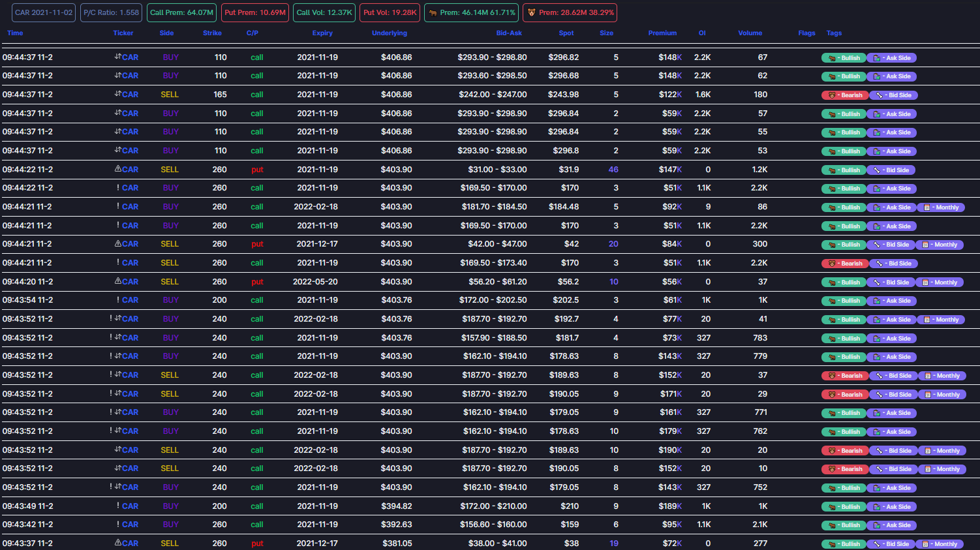
Task: Click the warning triangle in the 09:44:22 put row
Action: click(118, 169)
